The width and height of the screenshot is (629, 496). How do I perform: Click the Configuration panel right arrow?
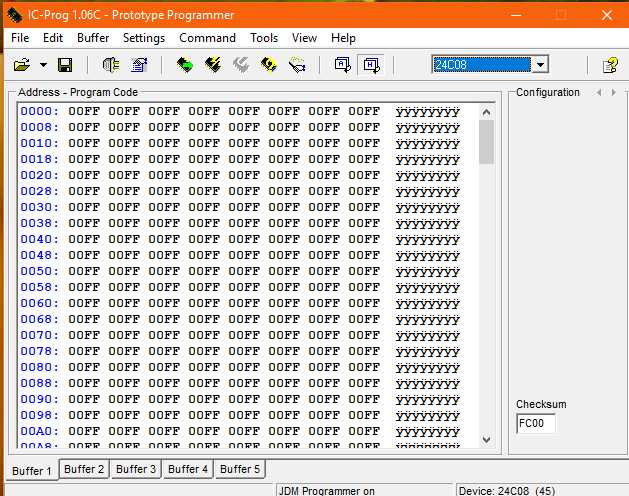tap(613, 92)
